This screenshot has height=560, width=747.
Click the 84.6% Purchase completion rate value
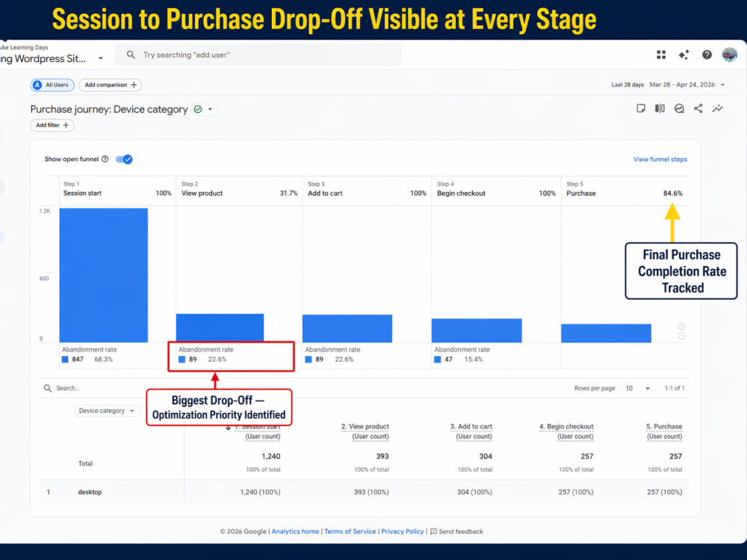673,193
